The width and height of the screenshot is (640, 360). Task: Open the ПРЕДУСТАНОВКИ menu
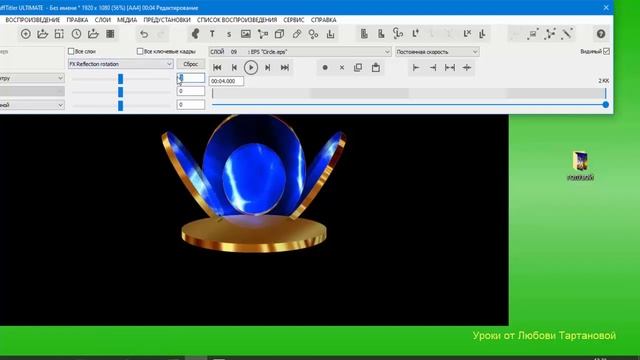coord(167,20)
